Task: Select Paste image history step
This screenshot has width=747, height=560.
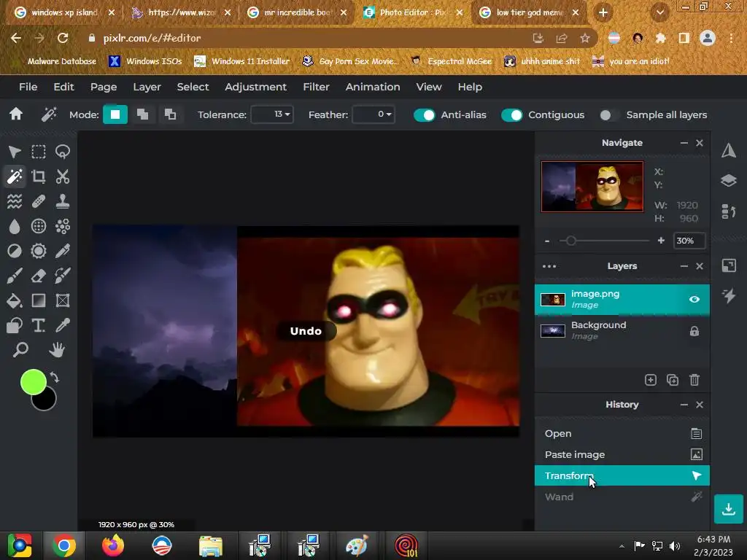Action: [622, 455]
